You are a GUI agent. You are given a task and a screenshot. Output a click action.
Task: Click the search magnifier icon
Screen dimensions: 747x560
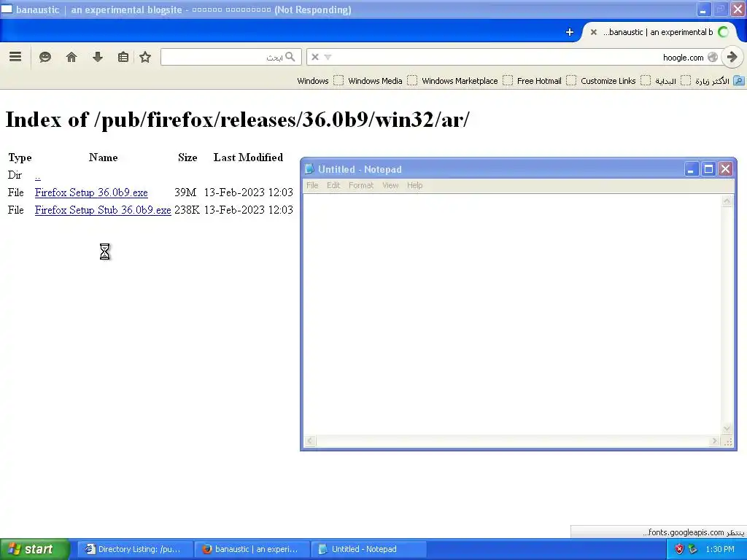pos(290,57)
